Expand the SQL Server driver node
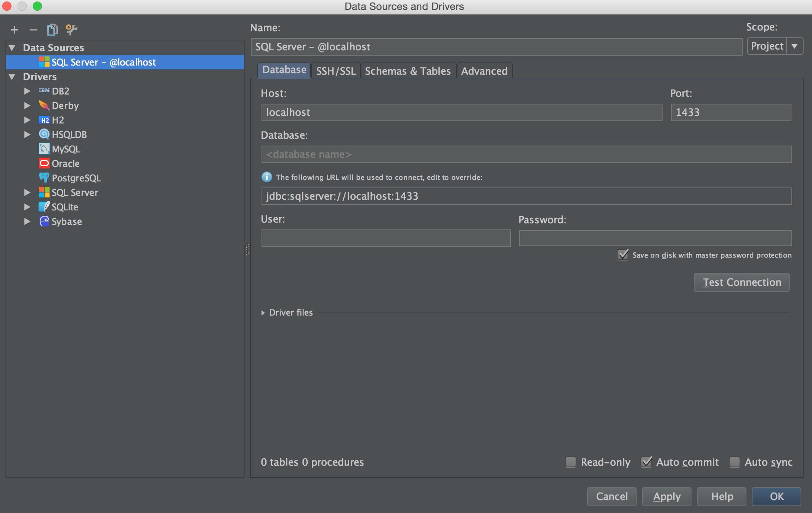Screen dimensions: 812x513 click(27, 192)
